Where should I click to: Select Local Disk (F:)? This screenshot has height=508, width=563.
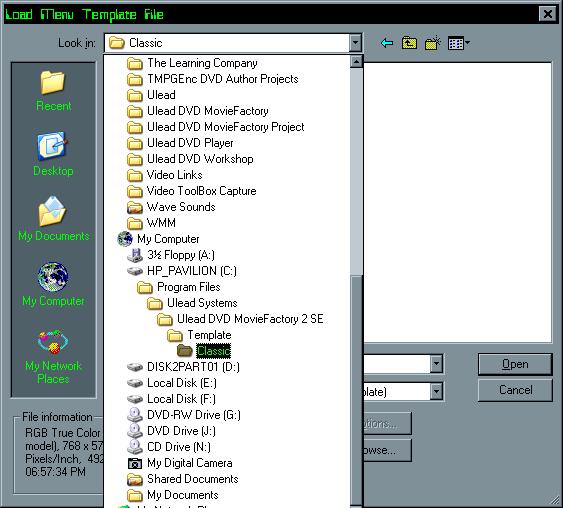pyautogui.click(x=172, y=399)
